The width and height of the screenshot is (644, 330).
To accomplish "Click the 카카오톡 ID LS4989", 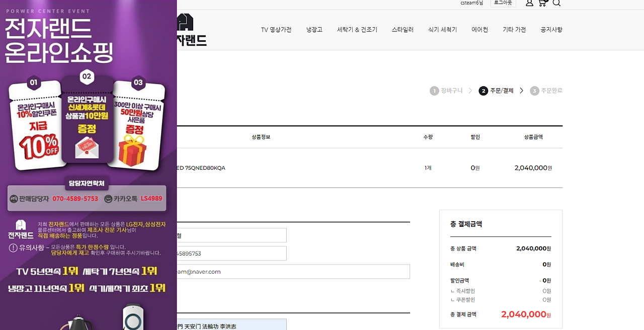I will (x=151, y=199).
